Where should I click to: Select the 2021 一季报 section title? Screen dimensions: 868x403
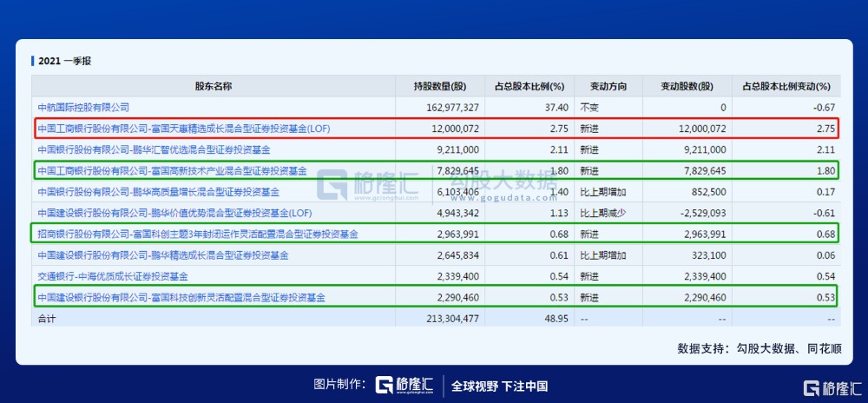tap(64, 61)
